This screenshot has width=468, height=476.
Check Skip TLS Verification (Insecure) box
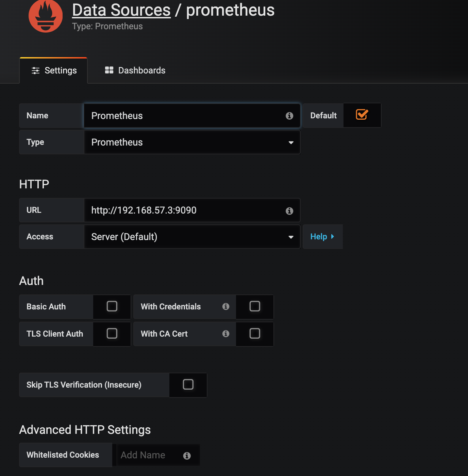188,385
